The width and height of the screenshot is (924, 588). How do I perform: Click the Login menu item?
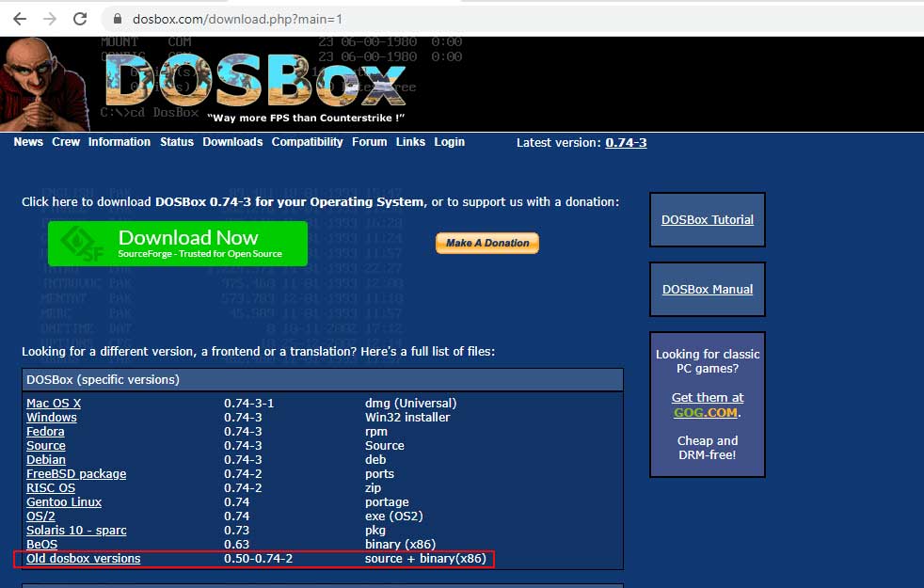pyautogui.click(x=449, y=142)
